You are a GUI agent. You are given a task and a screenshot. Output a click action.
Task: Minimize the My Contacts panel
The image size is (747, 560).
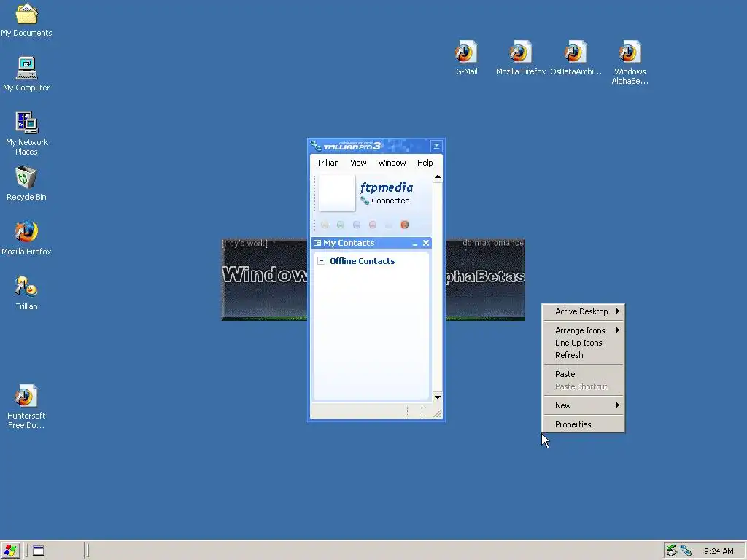[415, 244]
